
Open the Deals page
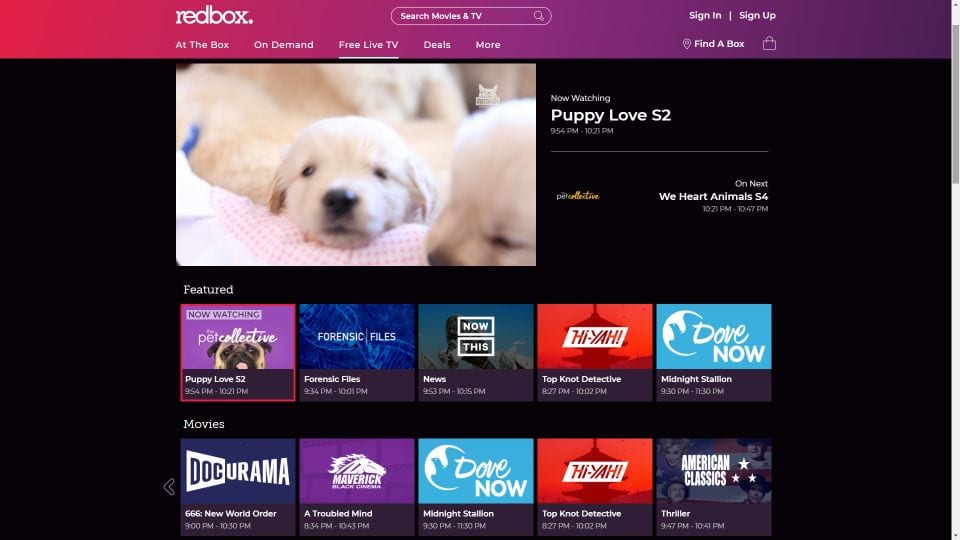(x=437, y=45)
